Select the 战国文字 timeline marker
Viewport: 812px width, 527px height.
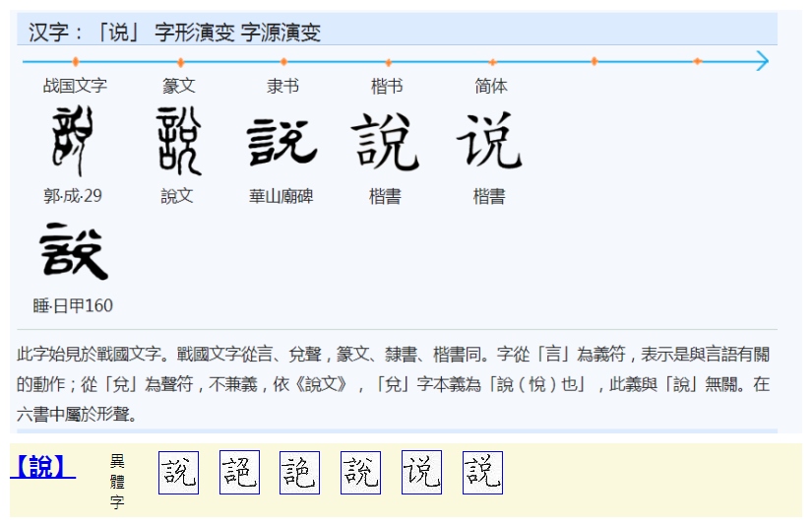76,62
